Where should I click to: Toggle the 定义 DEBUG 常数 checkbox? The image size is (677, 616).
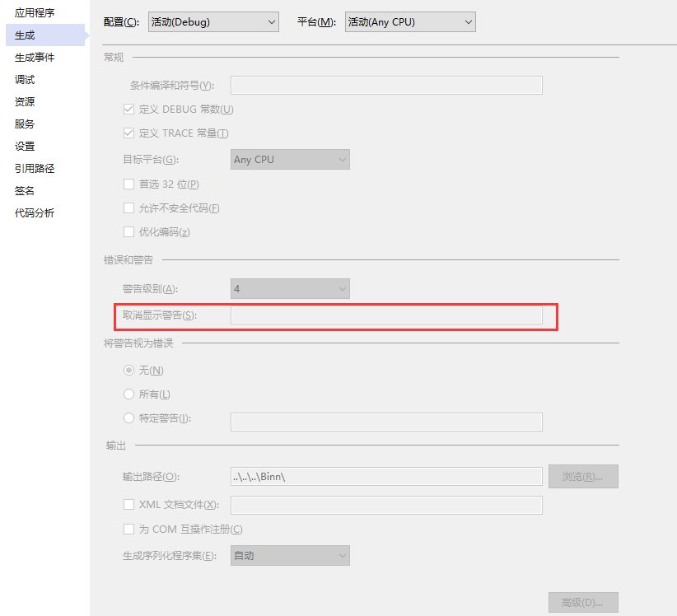[128, 110]
